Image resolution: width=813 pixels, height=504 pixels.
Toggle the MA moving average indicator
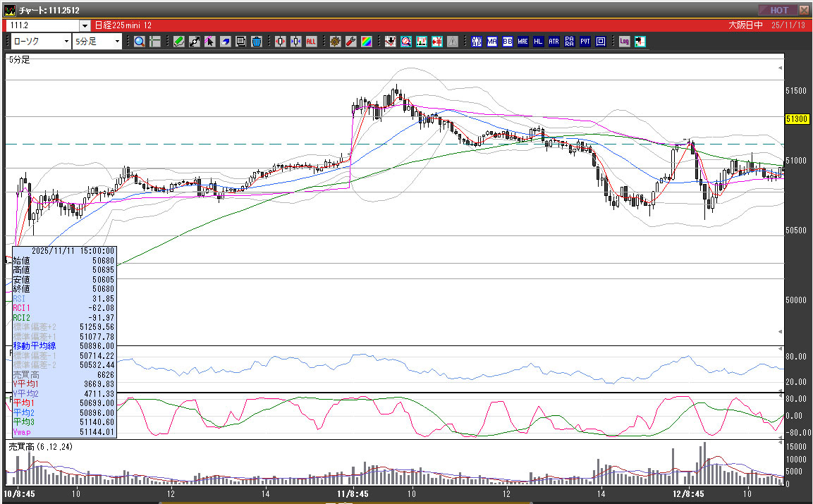(491, 42)
